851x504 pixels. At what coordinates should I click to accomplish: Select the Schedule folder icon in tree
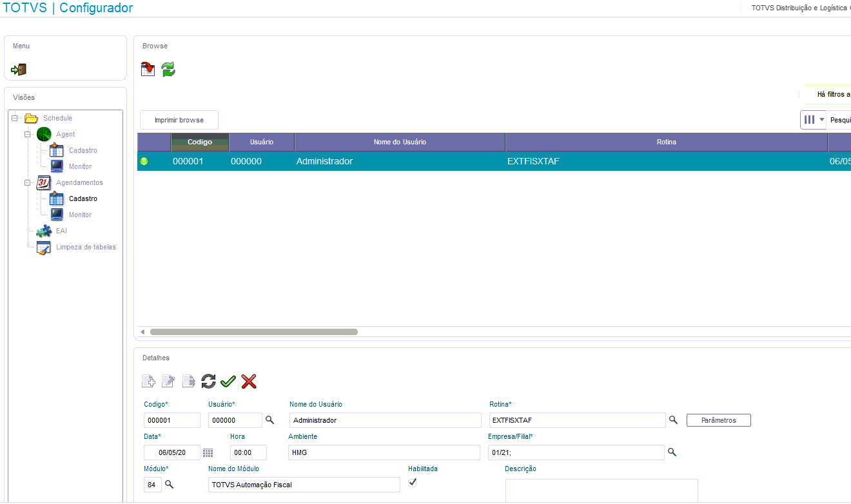point(32,118)
